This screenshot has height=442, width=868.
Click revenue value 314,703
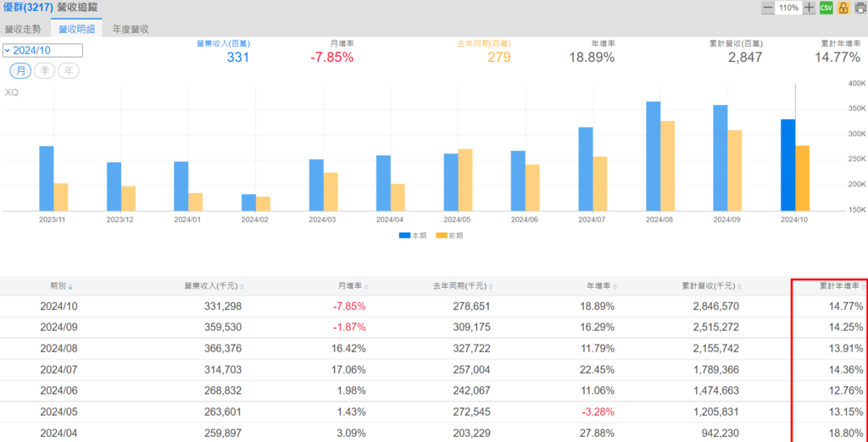221,369
